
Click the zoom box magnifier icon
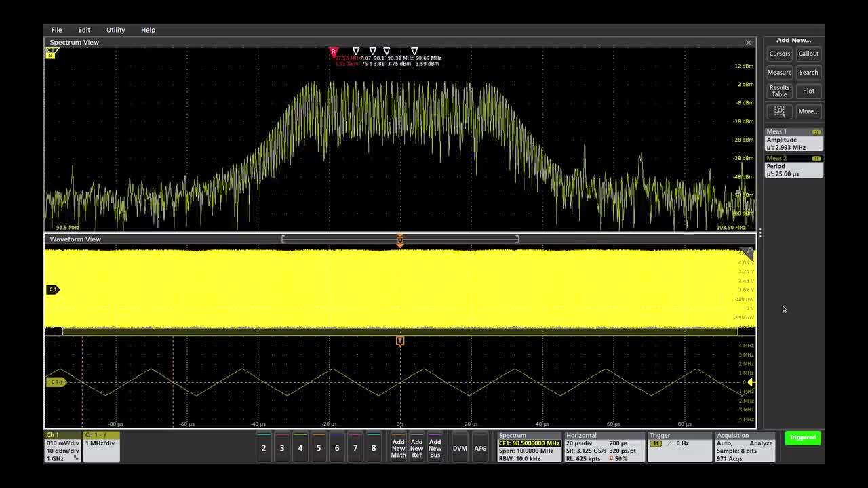779,111
